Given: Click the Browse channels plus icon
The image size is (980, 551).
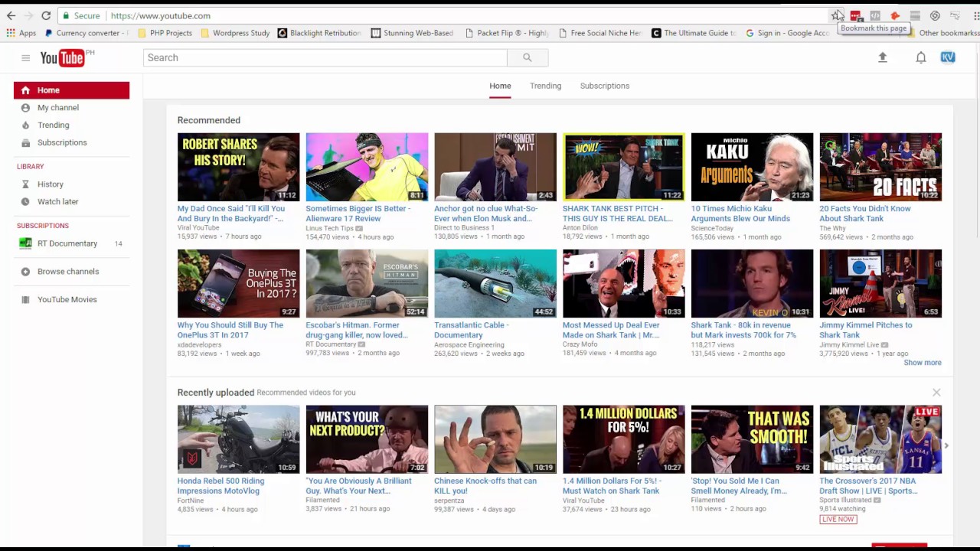Looking at the screenshot, I should click(x=25, y=272).
